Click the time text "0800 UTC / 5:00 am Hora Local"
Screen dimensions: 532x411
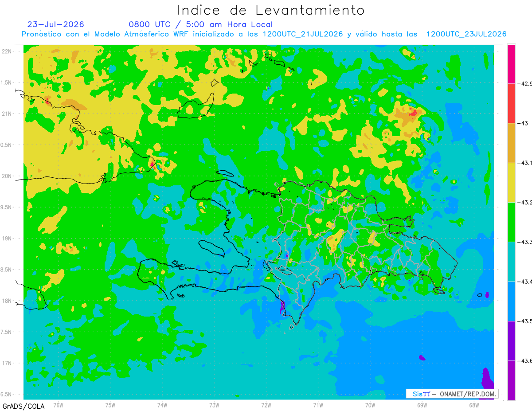[x=200, y=24]
